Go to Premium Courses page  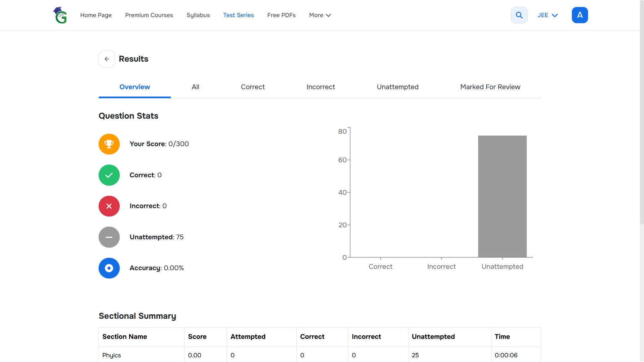(x=149, y=15)
